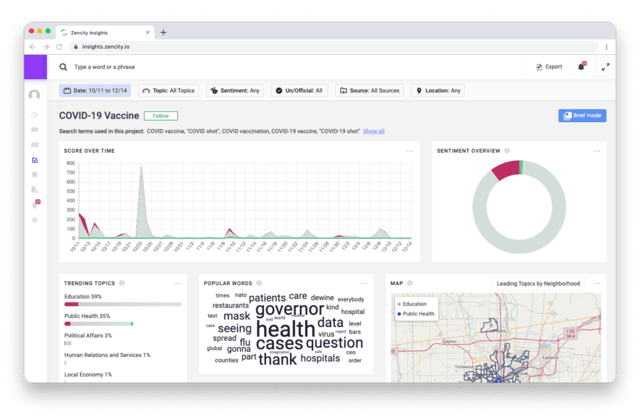Click the word patients in word cloud
The width and height of the screenshot is (640, 418).
pos(267,298)
